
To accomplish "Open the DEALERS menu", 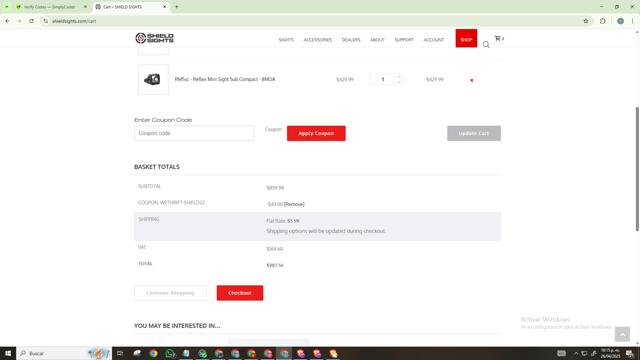I will [x=351, y=40].
